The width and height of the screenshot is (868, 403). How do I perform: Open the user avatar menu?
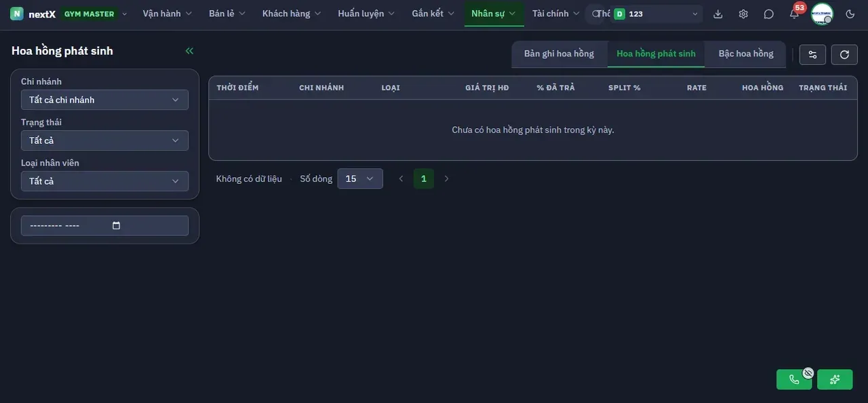point(822,14)
